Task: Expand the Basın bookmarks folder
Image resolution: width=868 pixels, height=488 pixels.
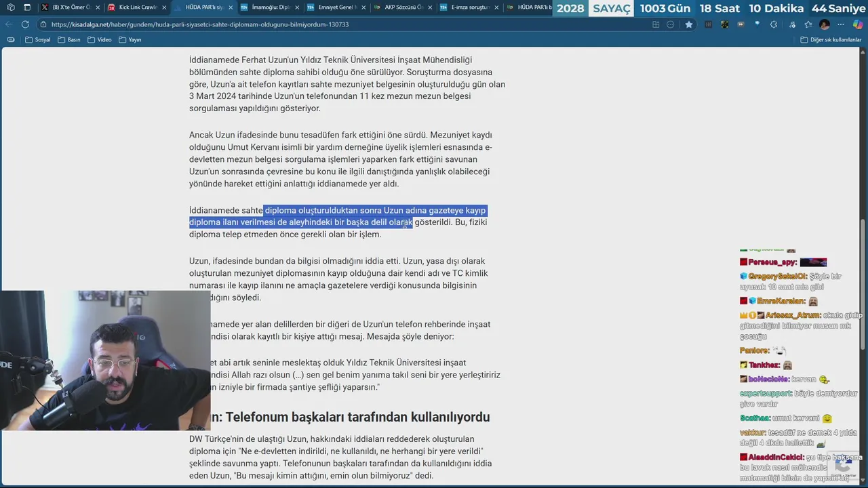Action: (x=68, y=39)
